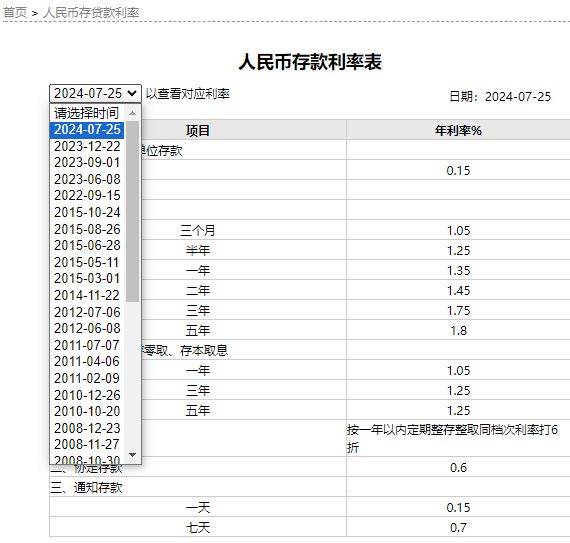Pick 2015-10-24 in the dropdown list

coord(87,212)
